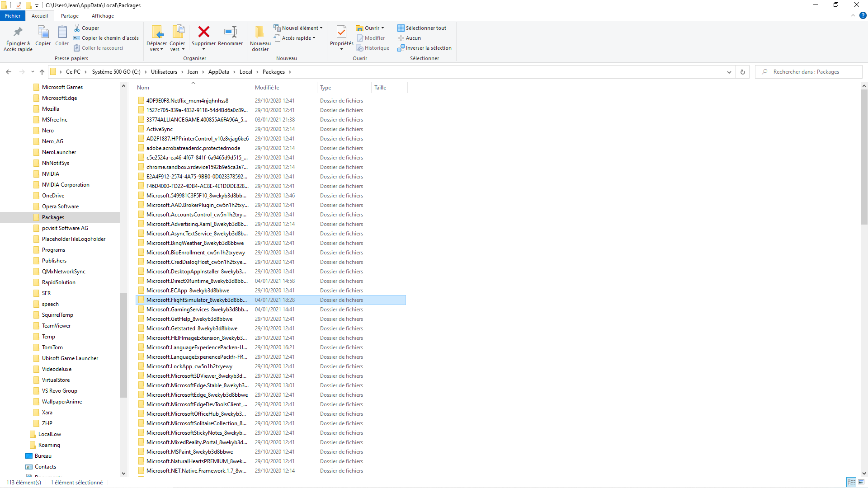
Task: Open the Affichage ribbon tab
Action: (x=103, y=16)
